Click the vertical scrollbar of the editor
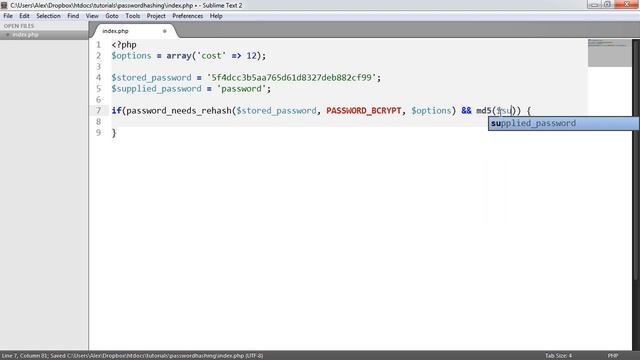This screenshot has height=360, width=640. (636, 159)
